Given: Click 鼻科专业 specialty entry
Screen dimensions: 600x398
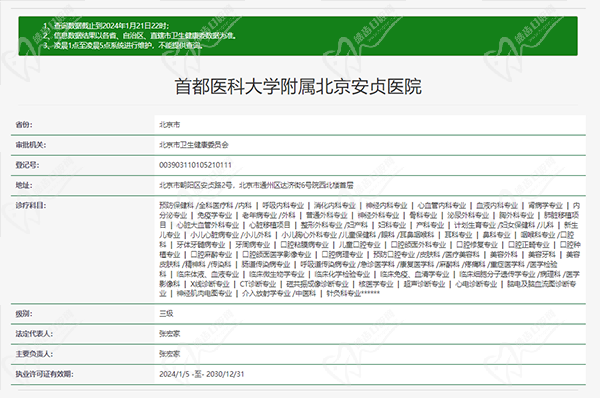Looking at the screenshot, I should click(x=496, y=235).
